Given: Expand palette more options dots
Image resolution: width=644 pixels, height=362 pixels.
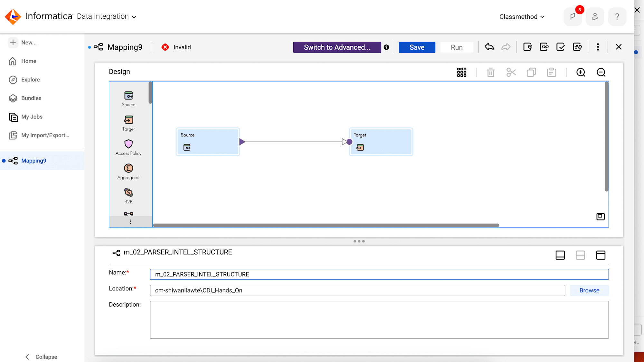Looking at the screenshot, I should pos(130,222).
